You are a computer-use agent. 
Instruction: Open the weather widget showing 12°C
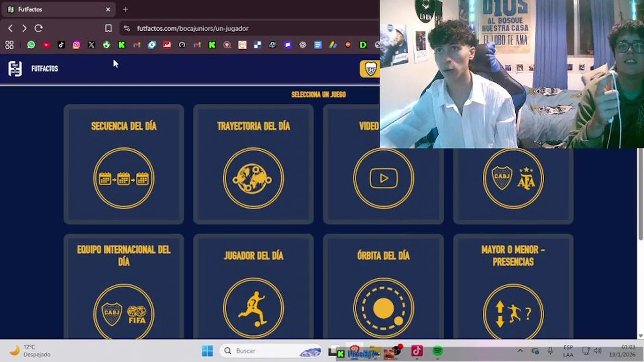pos(31,351)
